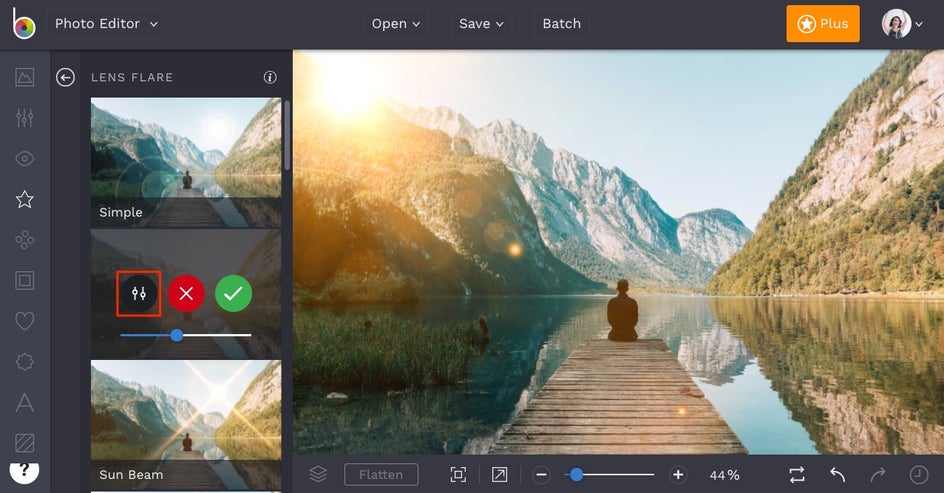Image resolution: width=944 pixels, height=493 pixels.
Task: Click the 44 % zoom value
Action: tap(724, 475)
